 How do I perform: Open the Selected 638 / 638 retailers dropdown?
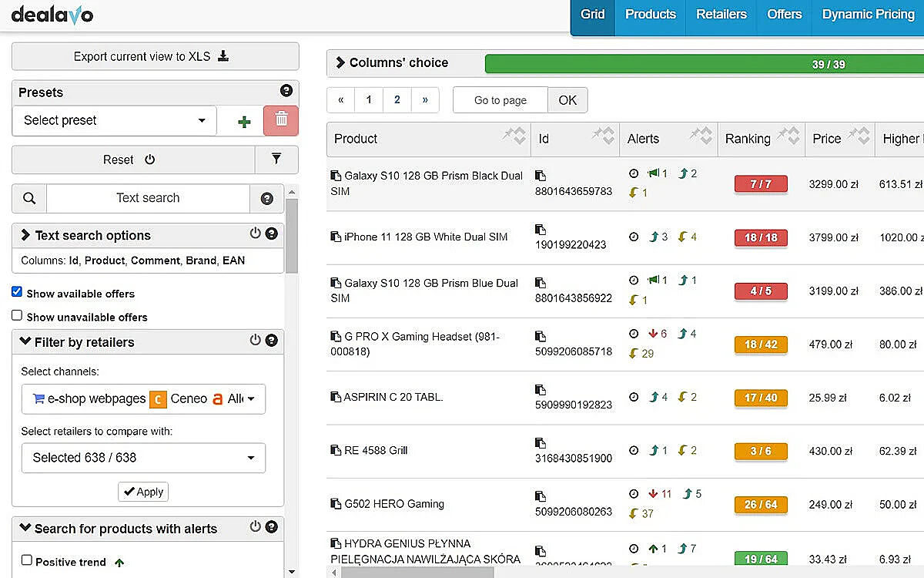click(x=143, y=458)
